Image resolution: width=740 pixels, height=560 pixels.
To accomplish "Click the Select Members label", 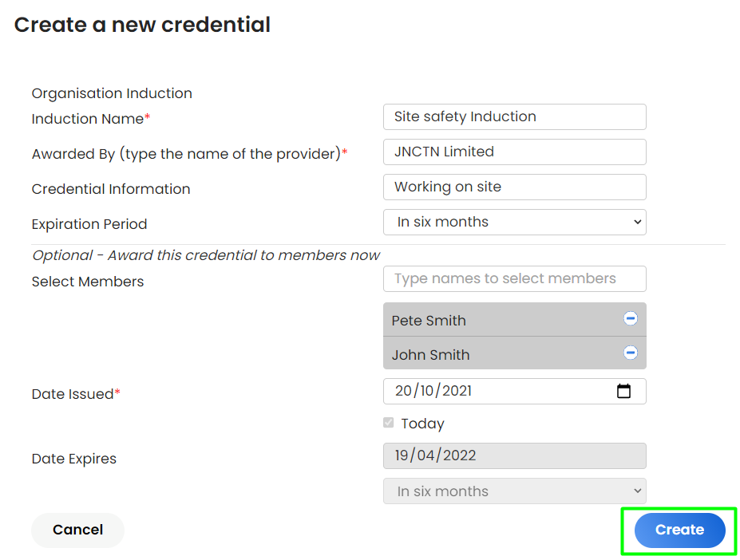I will 88,282.
